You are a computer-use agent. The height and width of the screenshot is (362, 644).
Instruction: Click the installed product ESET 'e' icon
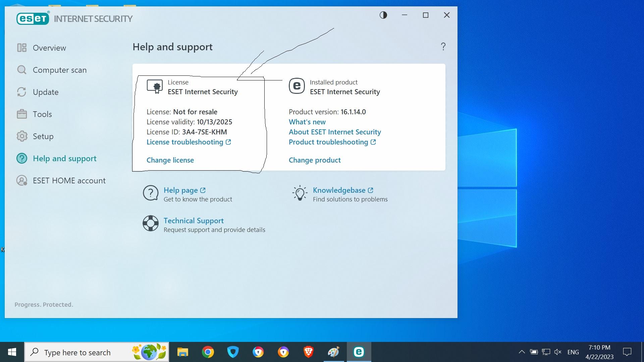(297, 86)
